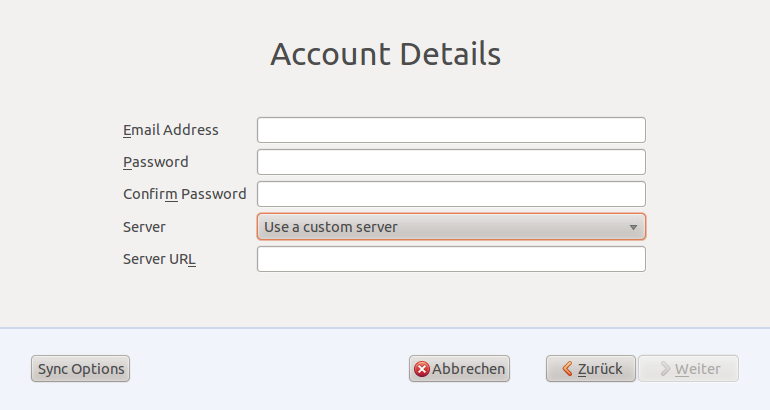
Task: Focus the Email Address input field
Action: 451,130
